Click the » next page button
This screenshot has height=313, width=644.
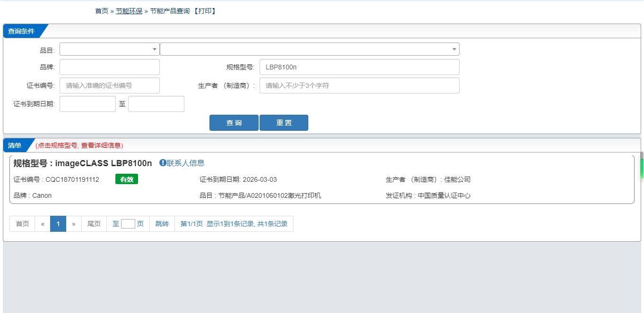pos(74,224)
